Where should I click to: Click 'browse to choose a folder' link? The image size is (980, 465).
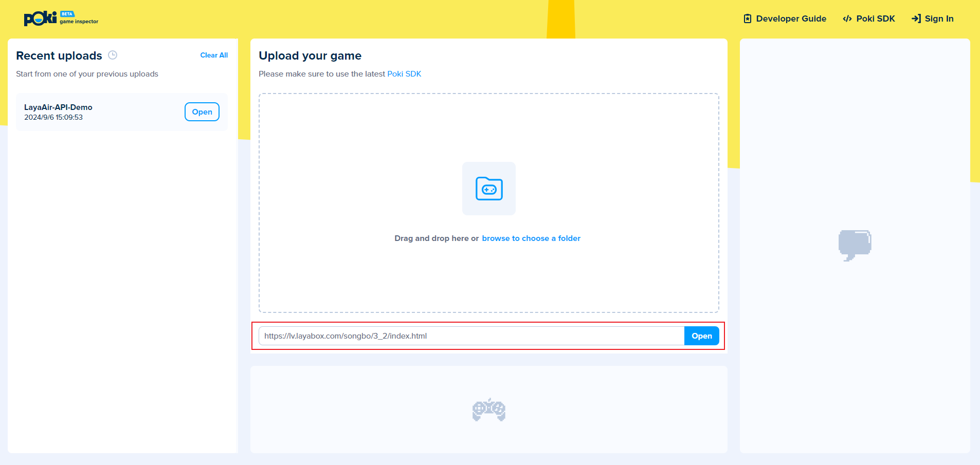pos(531,238)
